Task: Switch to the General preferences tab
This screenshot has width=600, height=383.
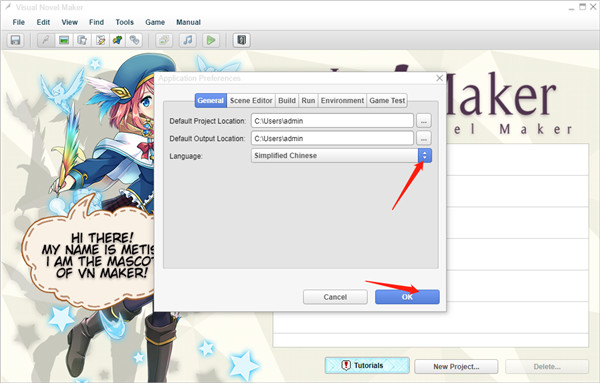Action: [x=210, y=101]
